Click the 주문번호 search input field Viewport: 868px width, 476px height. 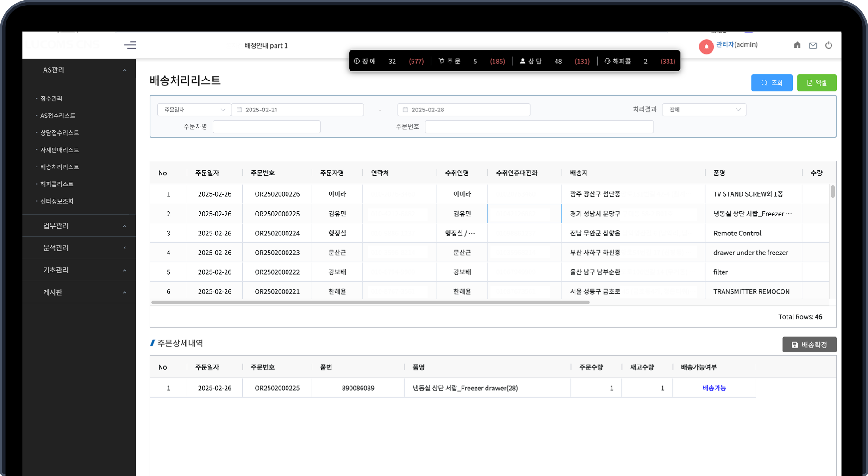coord(539,127)
